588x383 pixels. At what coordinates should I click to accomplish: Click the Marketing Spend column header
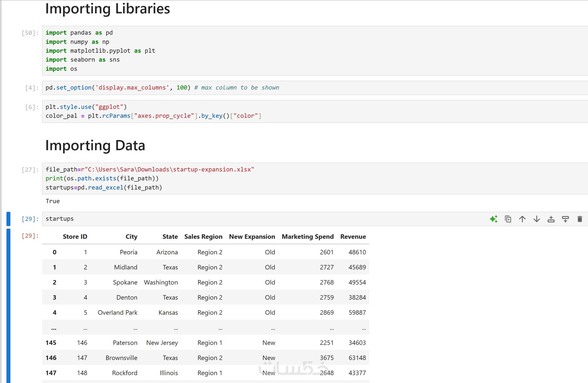click(x=307, y=237)
